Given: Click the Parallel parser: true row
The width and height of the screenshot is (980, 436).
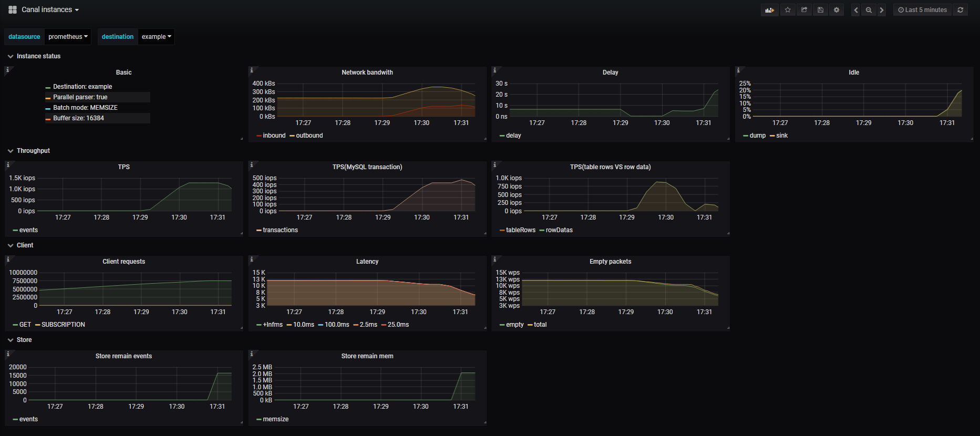Looking at the screenshot, I should (98, 97).
